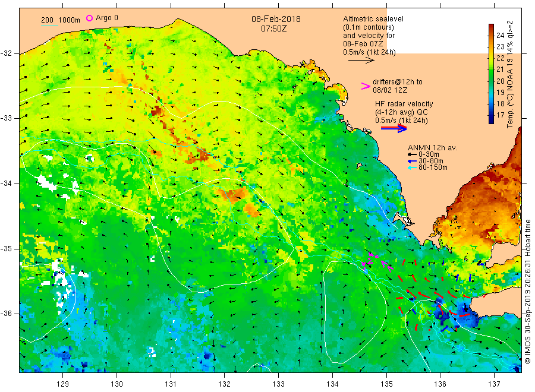Click the red-blue HF radar velocity arrow
This screenshot has height=392, width=535.
pyautogui.click(x=394, y=128)
